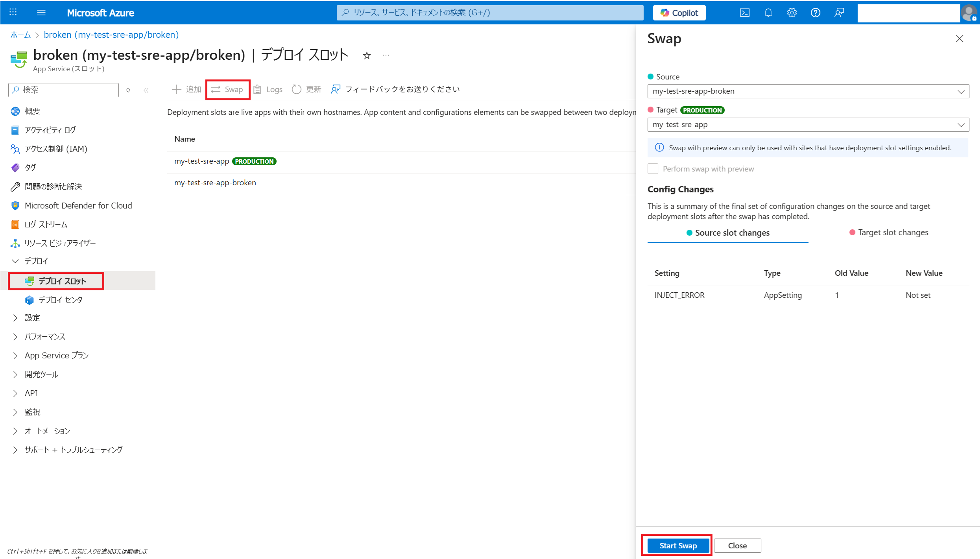Click Swap in the toolbar
The image size is (980, 559).
[227, 89]
